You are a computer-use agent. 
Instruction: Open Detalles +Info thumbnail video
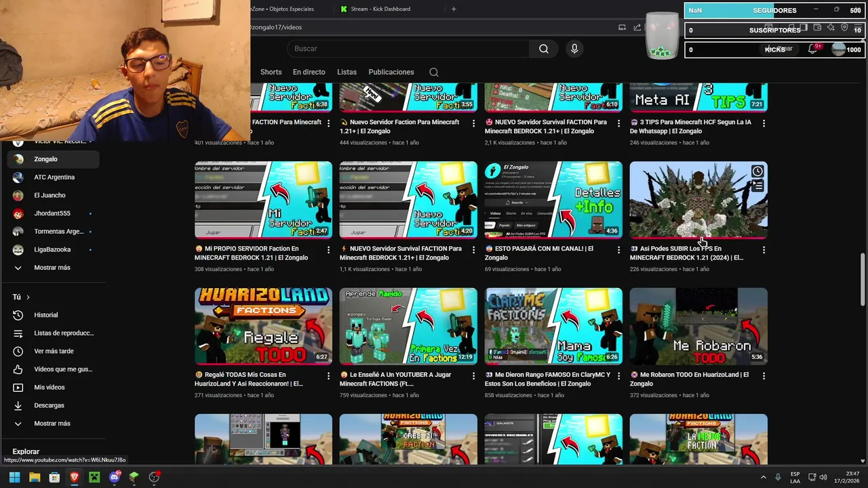pos(553,200)
